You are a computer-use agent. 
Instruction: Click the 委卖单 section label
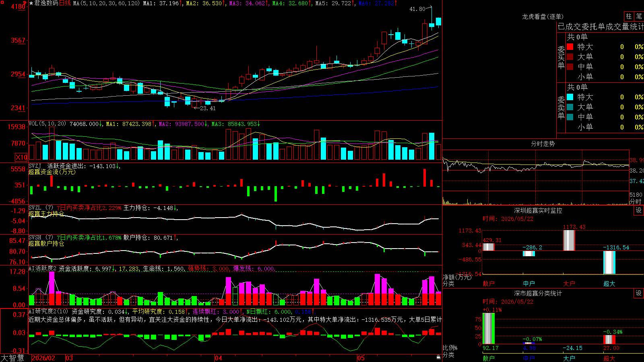pyautogui.click(x=561, y=107)
